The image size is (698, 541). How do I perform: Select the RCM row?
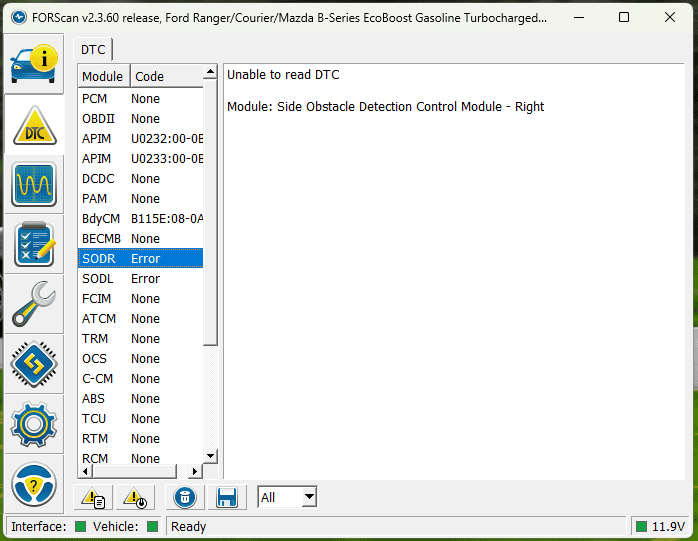click(x=141, y=458)
